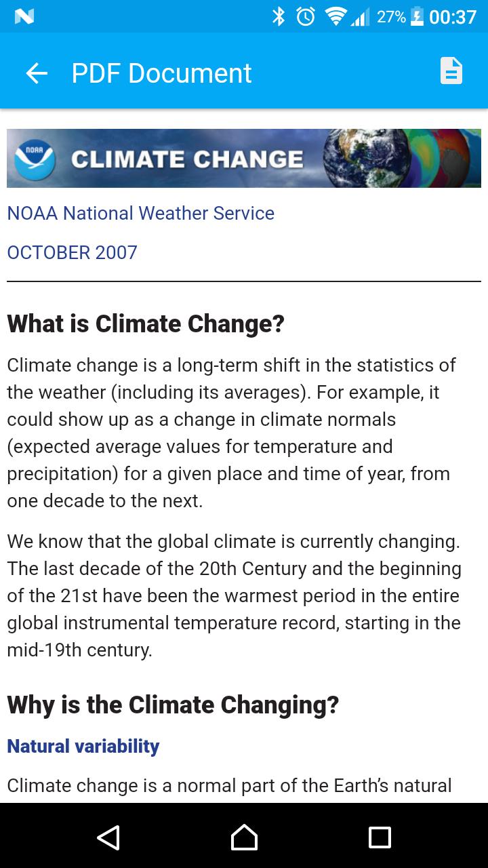Click the Earth globe image in the banner
The height and width of the screenshot is (868, 488).
[x=367, y=159]
